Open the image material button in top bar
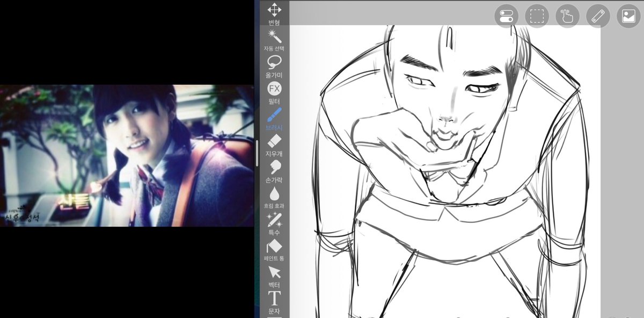 click(628, 16)
